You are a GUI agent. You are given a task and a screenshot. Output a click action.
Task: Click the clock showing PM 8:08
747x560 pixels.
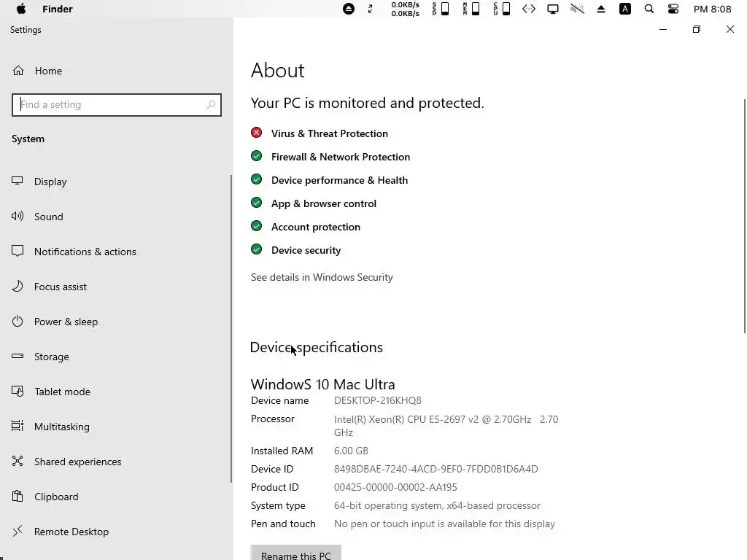point(712,9)
